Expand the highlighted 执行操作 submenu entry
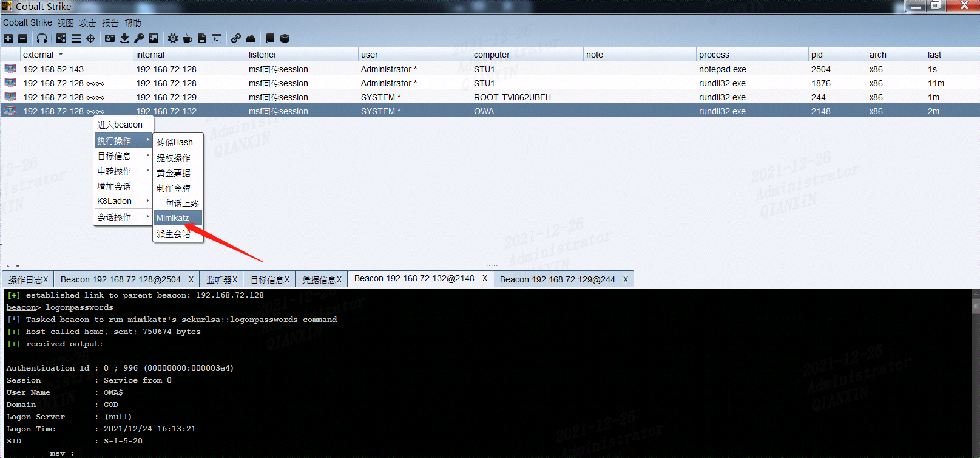Viewport: 980px width, 458px height. click(x=123, y=140)
